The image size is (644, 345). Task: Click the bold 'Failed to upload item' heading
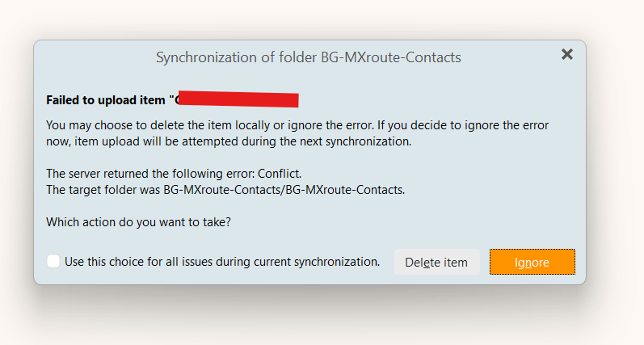tap(109, 101)
